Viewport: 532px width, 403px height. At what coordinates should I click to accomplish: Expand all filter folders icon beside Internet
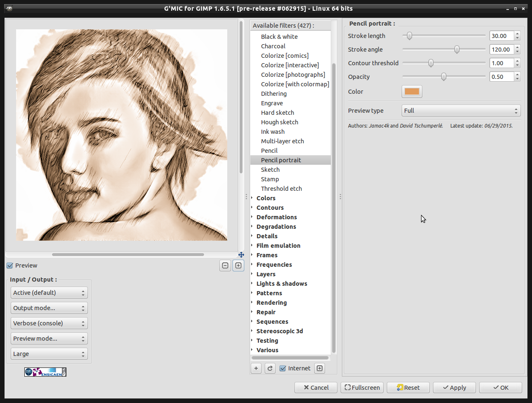point(320,368)
